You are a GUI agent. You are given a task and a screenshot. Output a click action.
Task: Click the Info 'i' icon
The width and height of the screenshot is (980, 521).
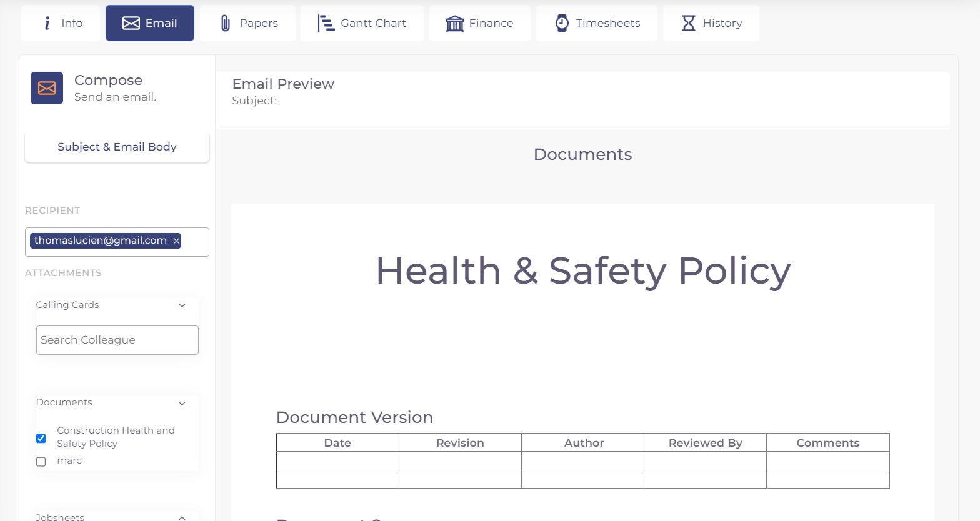(x=47, y=23)
